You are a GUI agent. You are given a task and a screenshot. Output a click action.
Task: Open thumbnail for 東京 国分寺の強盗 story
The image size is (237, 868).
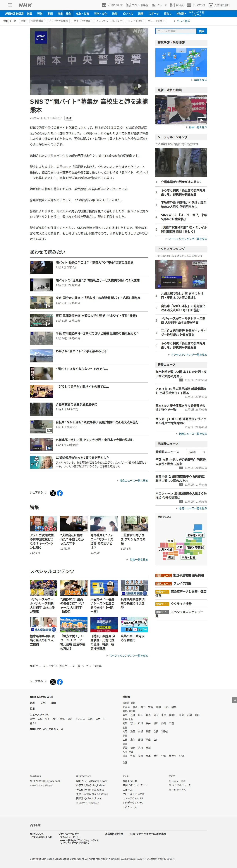coord(41,303)
